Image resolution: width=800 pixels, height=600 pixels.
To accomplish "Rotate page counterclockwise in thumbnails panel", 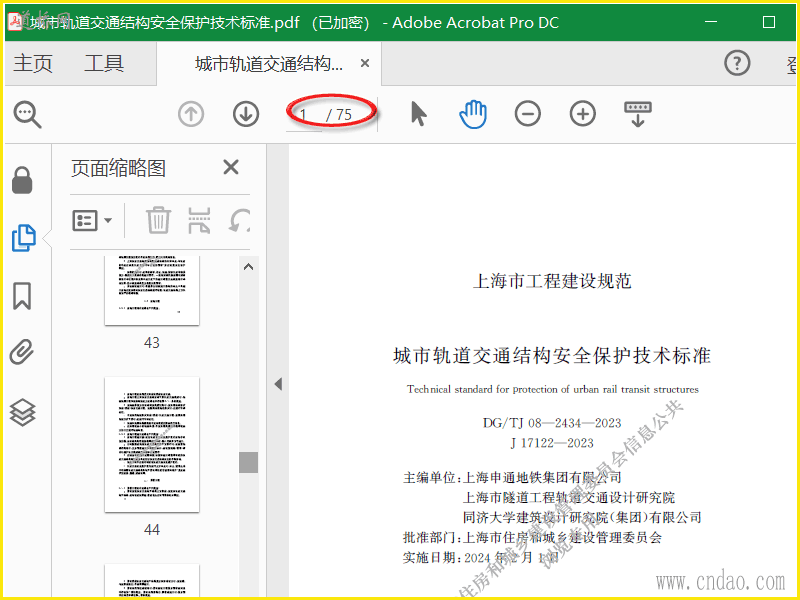I will click(x=239, y=220).
